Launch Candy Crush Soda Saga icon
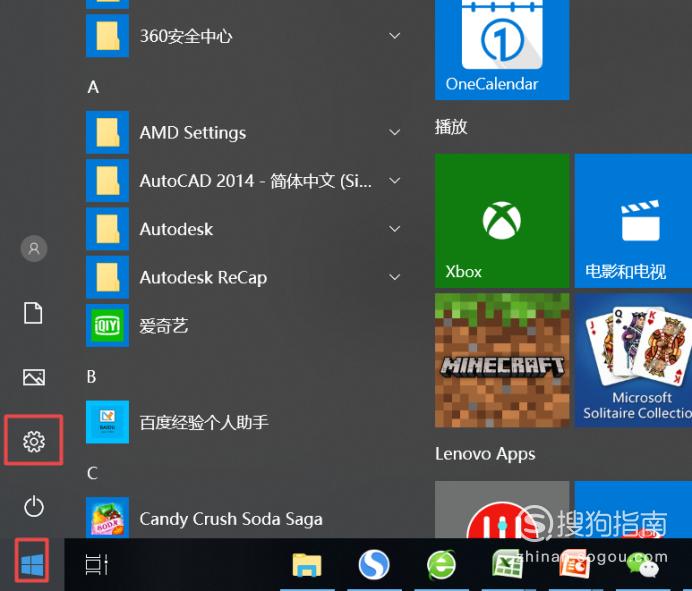The image size is (692, 591). (107, 518)
